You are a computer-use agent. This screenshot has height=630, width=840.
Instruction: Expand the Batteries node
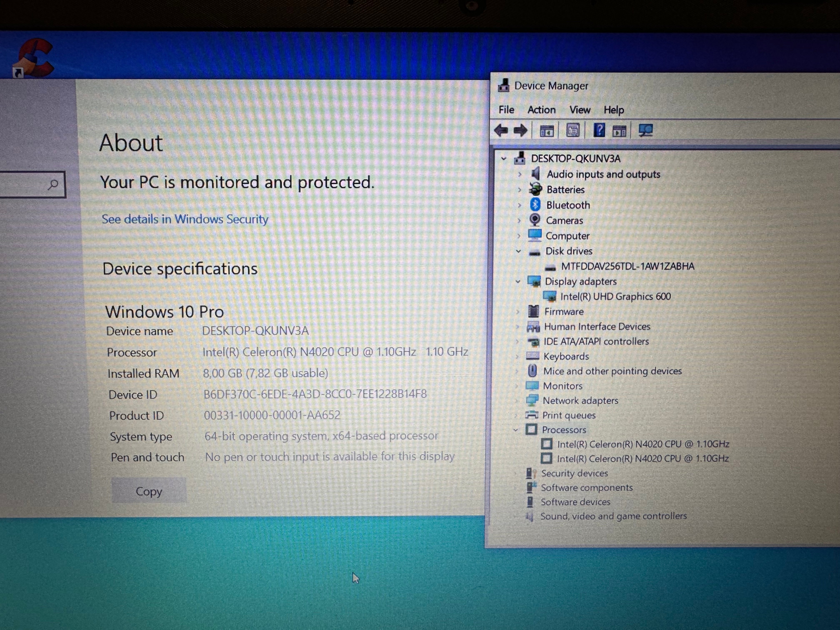coord(520,190)
